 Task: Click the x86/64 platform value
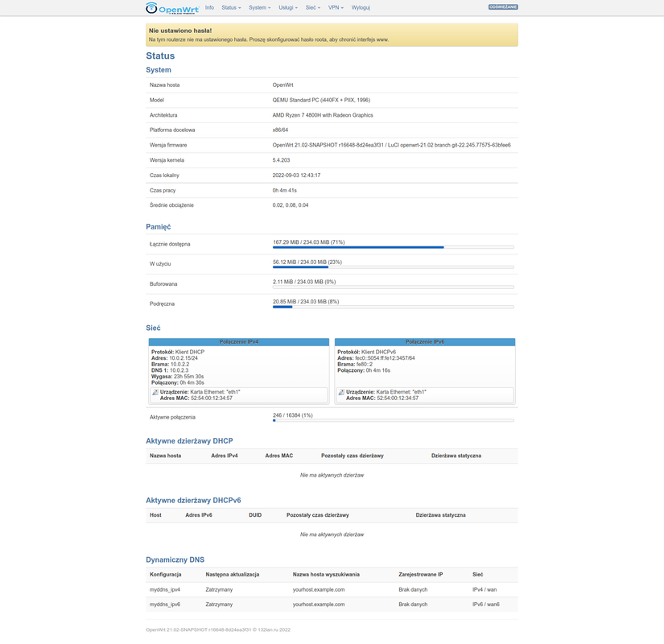coord(280,130)
